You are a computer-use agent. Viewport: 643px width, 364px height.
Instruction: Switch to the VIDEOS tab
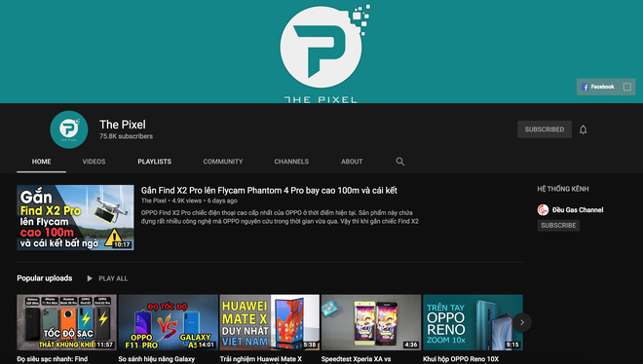click(x=94, y=162)
